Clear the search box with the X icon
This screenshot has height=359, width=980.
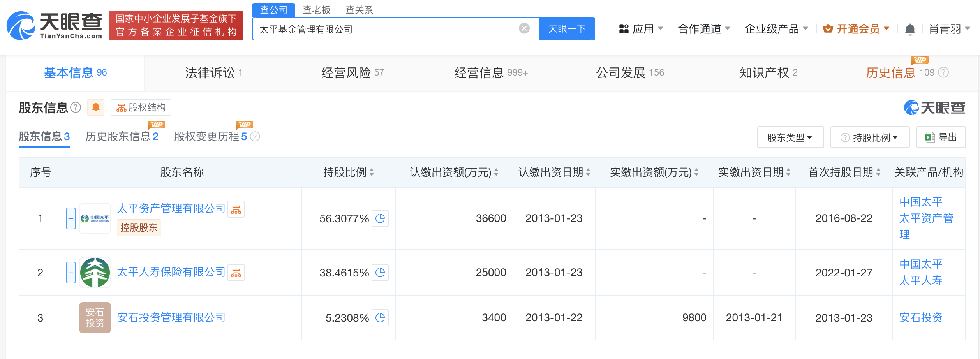pos(524,28)
